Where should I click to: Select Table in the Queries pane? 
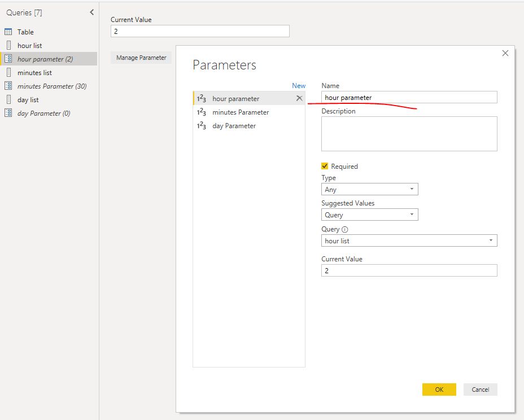[49, 32]
